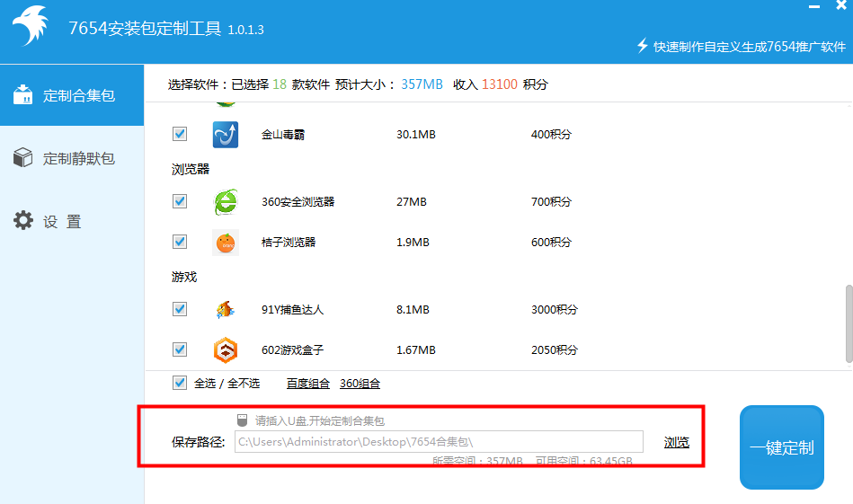The width and height of the screenshot is (853, 504).
Task: Open the 定制合集包 tab
Action: pos(72,95)
